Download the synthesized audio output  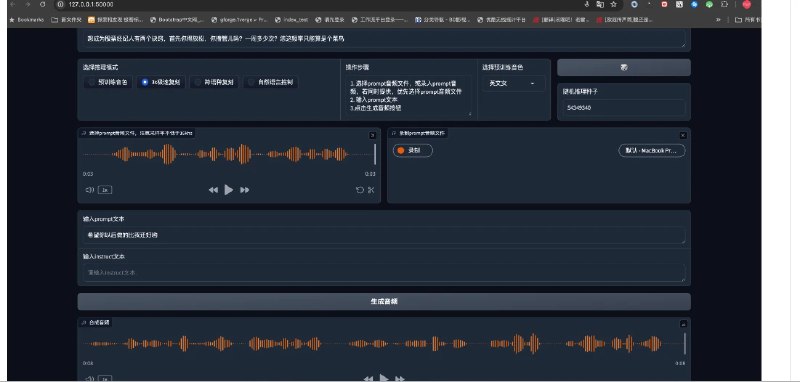683,324
